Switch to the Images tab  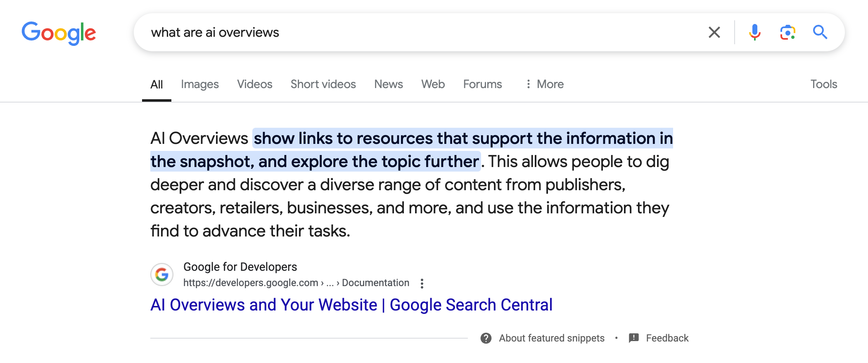[200, 84]
